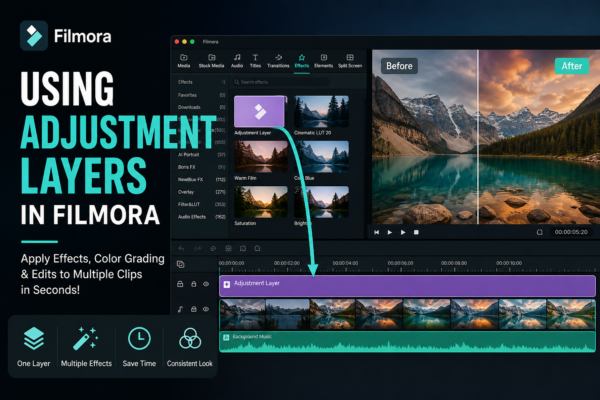
Task: Lock the video clips track
Action: click(x=194, y=309)
